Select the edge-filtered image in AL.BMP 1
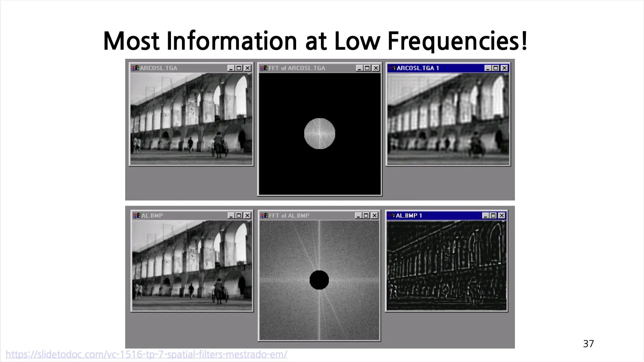The width and height of the screenshot is (644, 362). click(447, 265)
